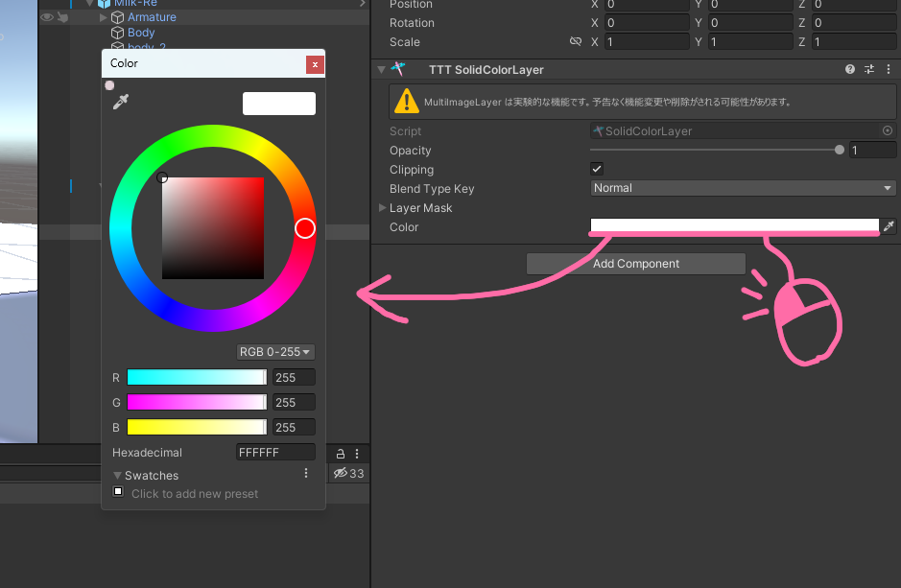Open the Blend Type Key dropdown showing Normal
The height and width of the screenshot is (588, 901).
tap(742, 188)
